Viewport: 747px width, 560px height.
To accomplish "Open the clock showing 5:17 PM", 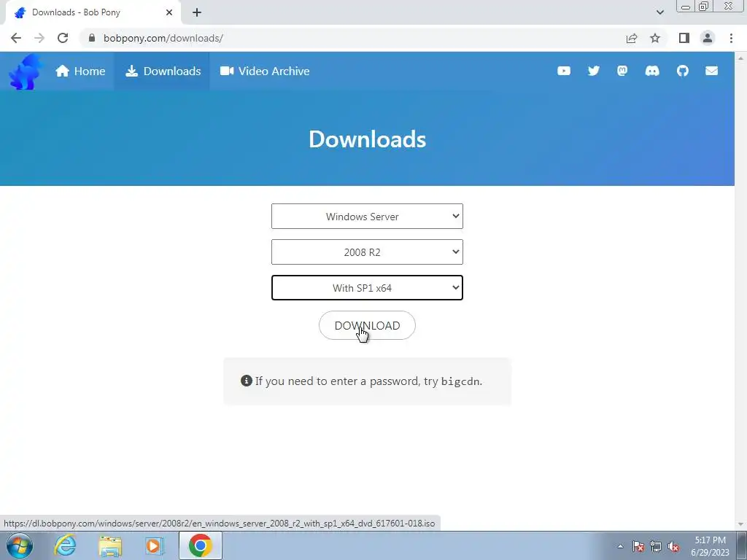I will click(711, 546).
